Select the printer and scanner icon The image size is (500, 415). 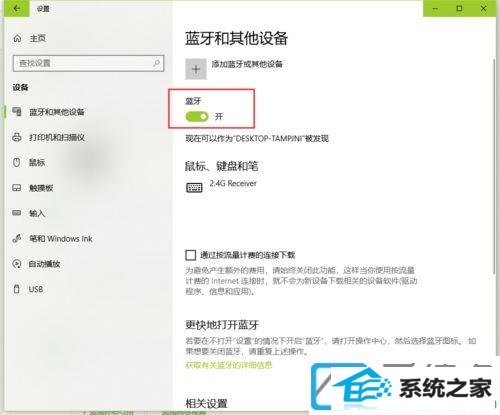(17, 137)
